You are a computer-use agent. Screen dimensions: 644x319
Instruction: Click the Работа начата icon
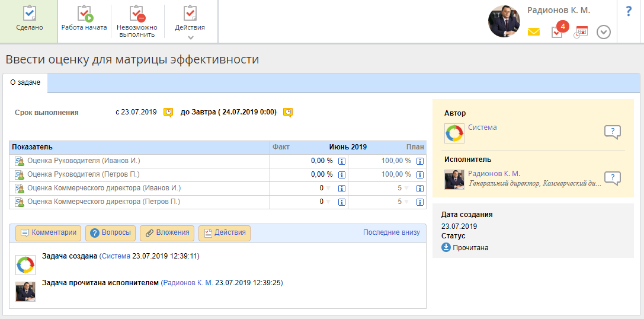(x=85, y=14)
